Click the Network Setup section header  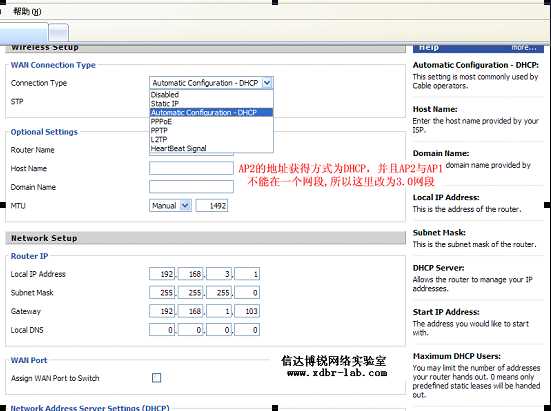click(x=206, y=238)
